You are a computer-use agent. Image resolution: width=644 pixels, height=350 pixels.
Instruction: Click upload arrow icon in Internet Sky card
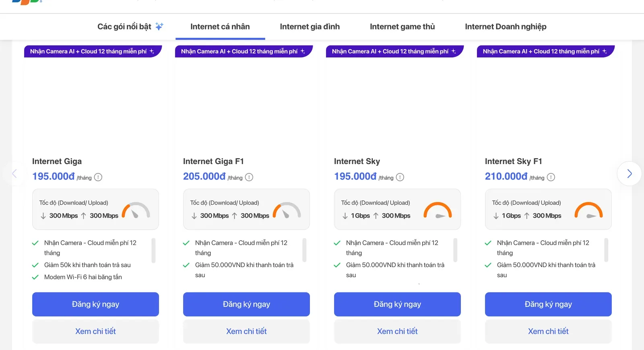coord(376,216)
